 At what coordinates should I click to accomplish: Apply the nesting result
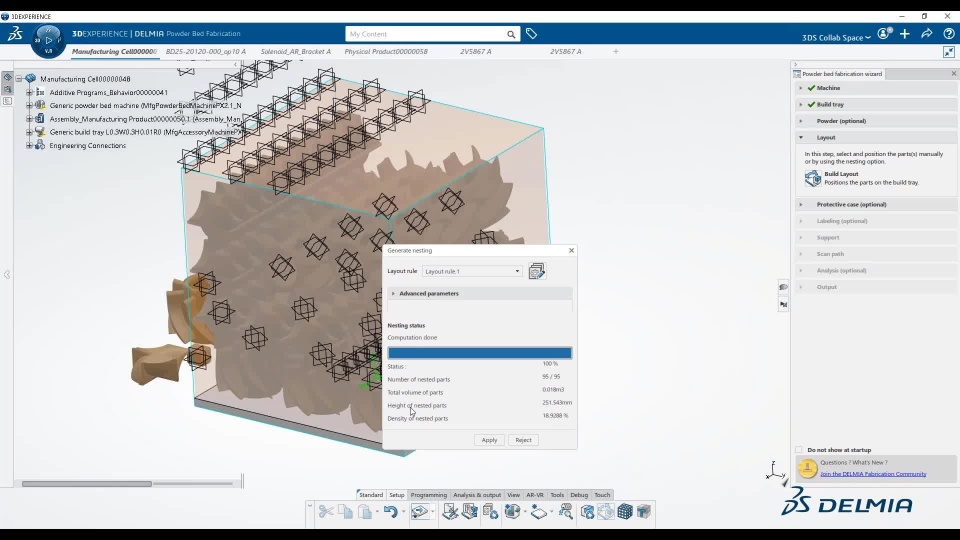pyautogui.click(x=489, y=440)
